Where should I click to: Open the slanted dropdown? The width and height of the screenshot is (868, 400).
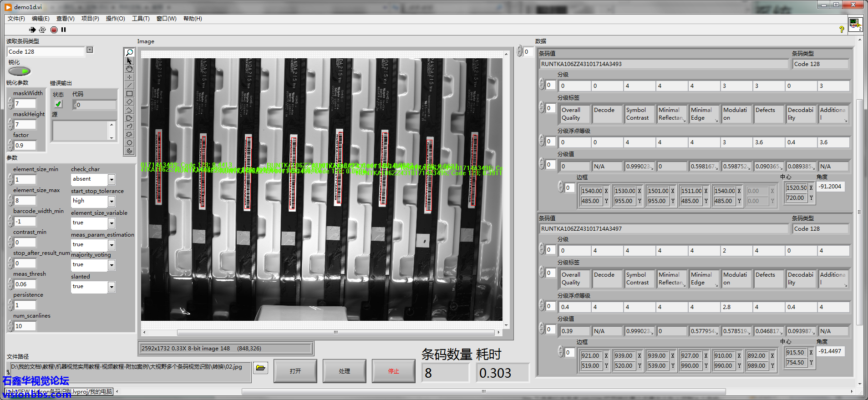point(112,287)
